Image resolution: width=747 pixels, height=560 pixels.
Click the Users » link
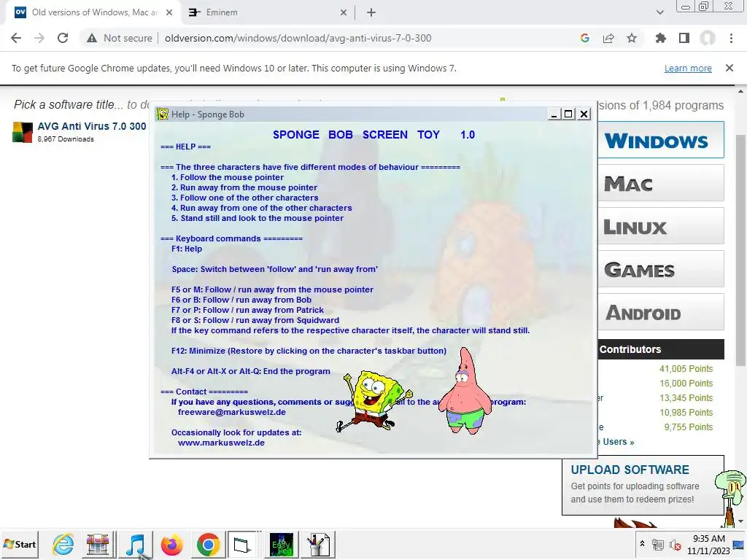coord(618,442)
